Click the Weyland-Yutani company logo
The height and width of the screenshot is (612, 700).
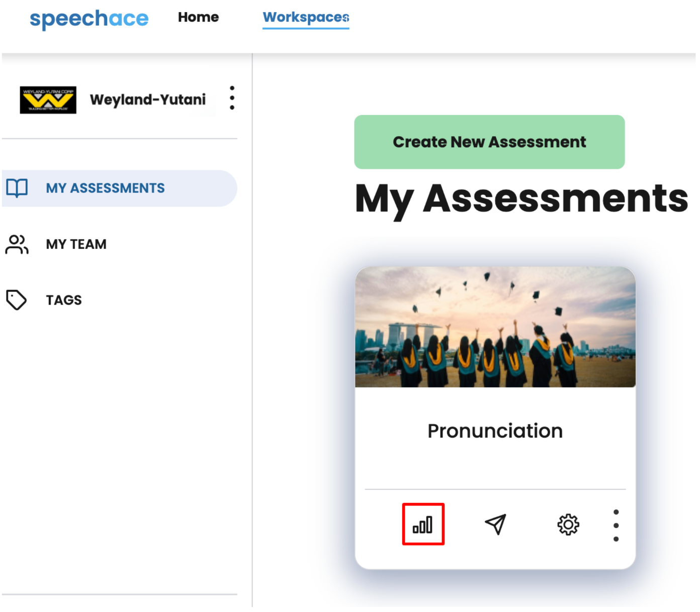pos(48,100)
